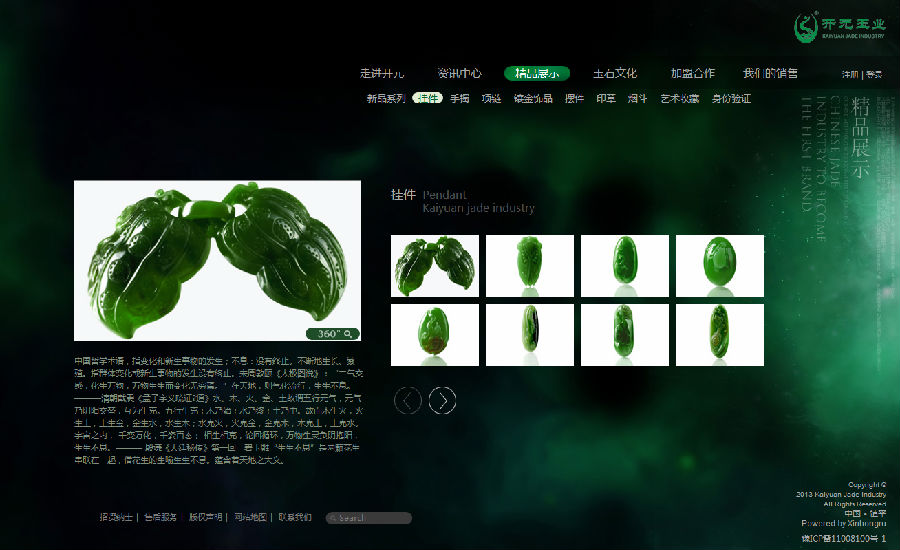Viewport: 900px width, 550px height.
Task: Open the 玉石文化 menu item
Action: (615, 73)
